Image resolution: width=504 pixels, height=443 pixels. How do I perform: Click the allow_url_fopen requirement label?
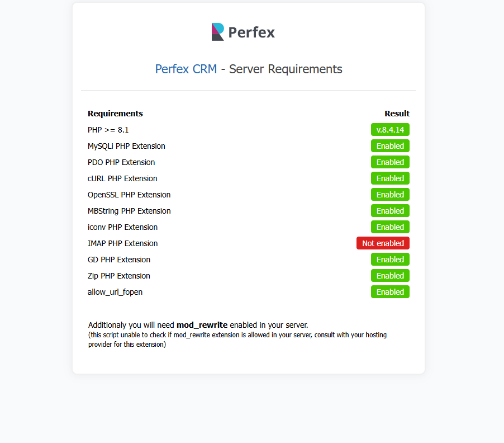coord(115,292)
